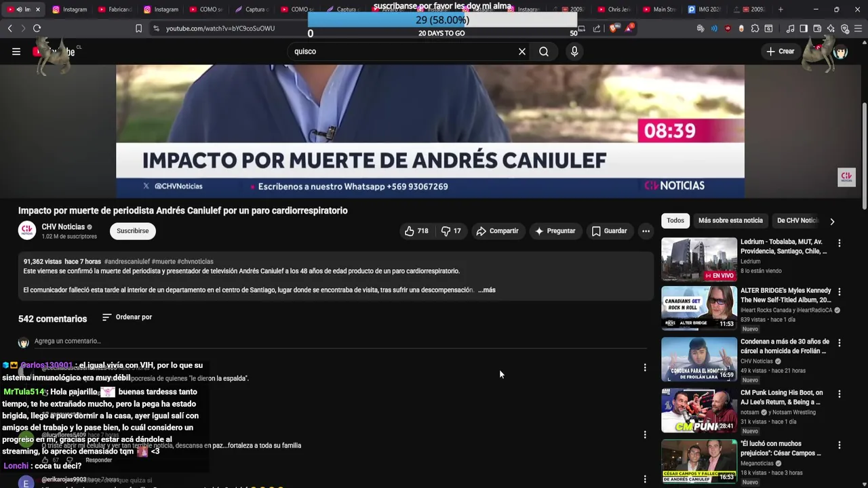Open options for Él luchó video
The image size is (868, 488).
840,445
